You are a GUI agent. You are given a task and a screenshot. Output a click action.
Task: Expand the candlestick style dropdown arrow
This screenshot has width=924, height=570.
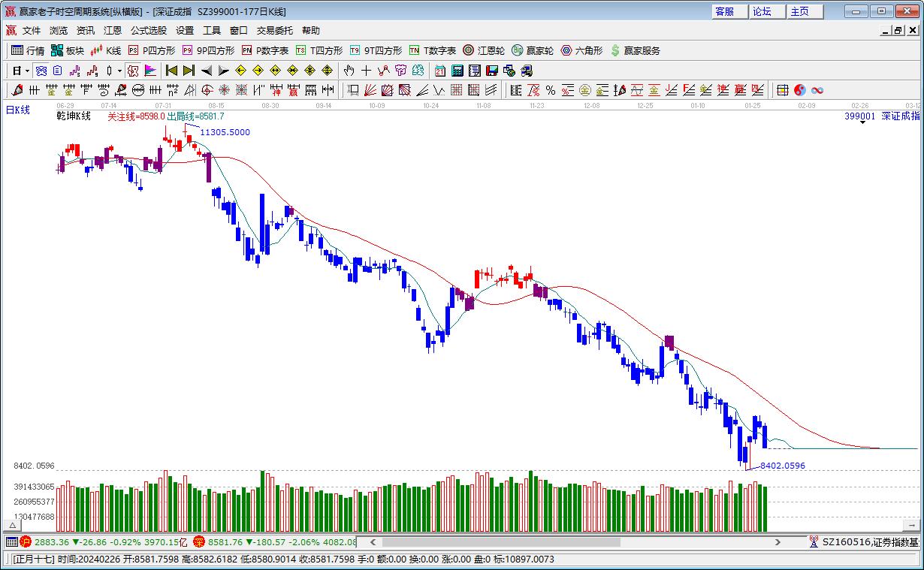pos(119,71)
